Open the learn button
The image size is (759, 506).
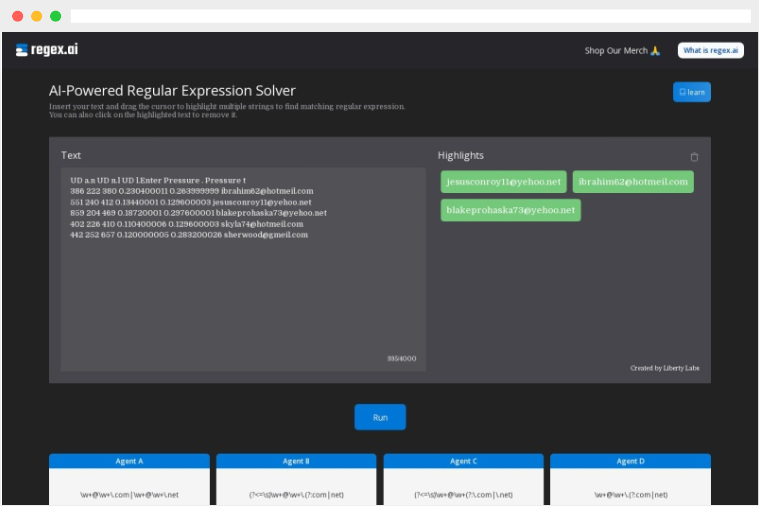pyautogui.click(x=691, y=92)
